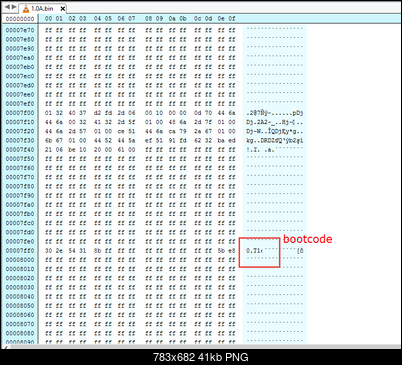Select byte 54 in row 00007ff0
This screenshot has height=365, width=402.
(72, 251)
